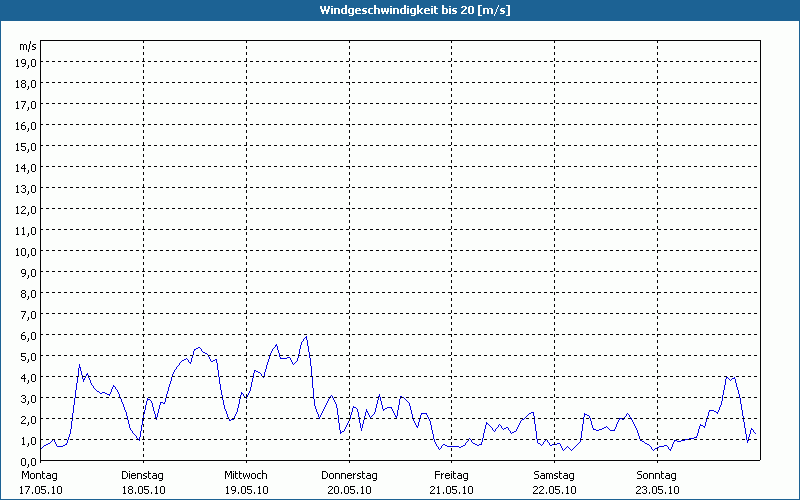The height and width of the screenshot is (500, 800).
Task: Click the 5,0 y-axis label
Action: coord(29,357)
